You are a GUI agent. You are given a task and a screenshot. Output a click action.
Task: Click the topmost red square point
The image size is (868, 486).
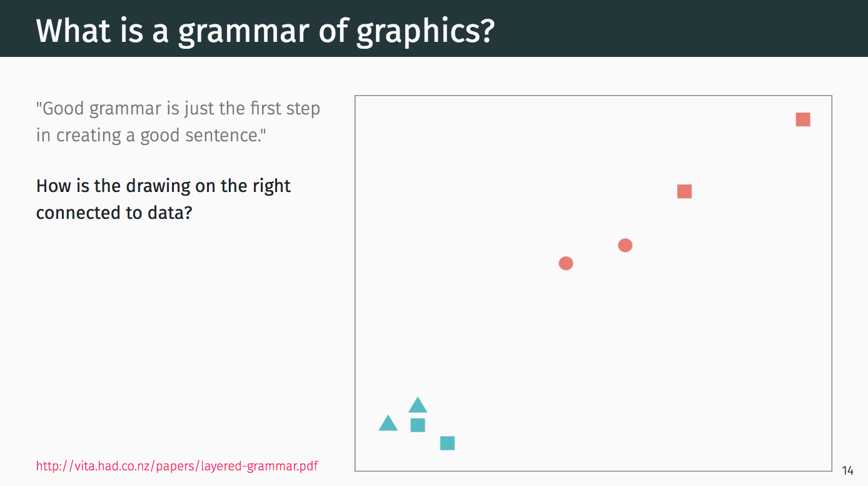point(803,119)
